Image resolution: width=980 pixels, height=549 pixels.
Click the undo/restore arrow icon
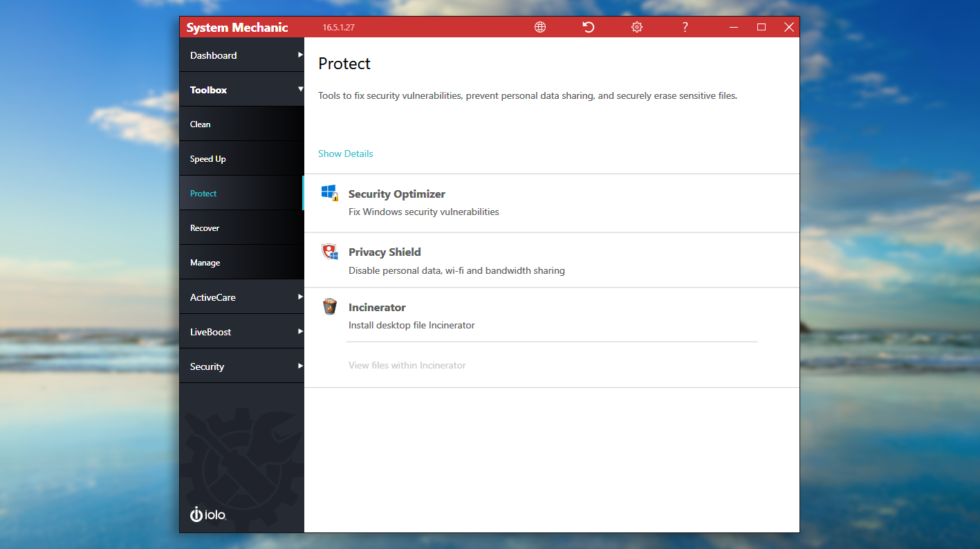pos(589,27)
